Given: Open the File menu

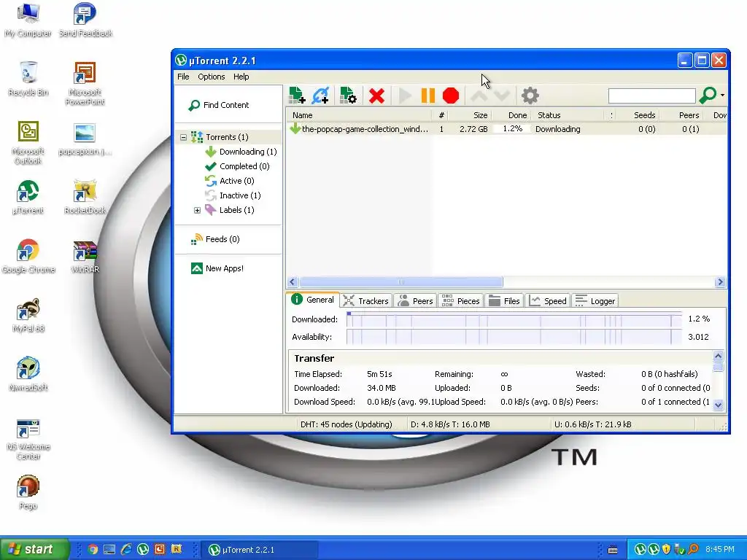Looking at the screenshot, I should pos(183,77).
